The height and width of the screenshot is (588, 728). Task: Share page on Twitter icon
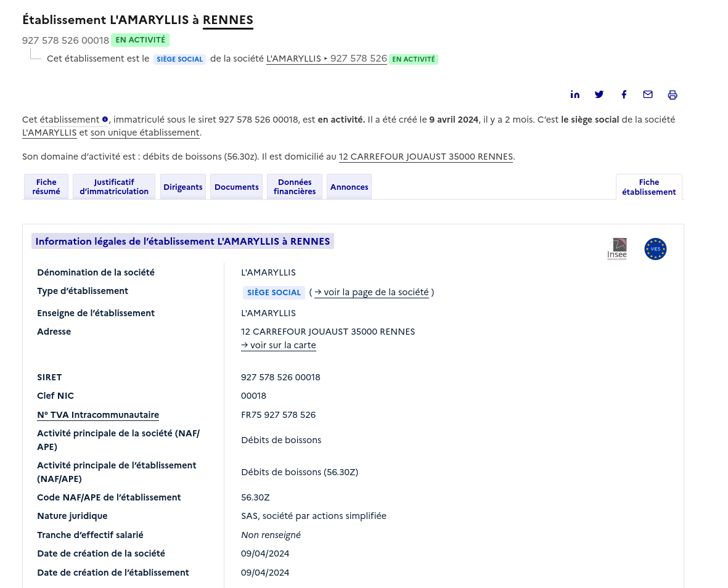click(599, 94)
